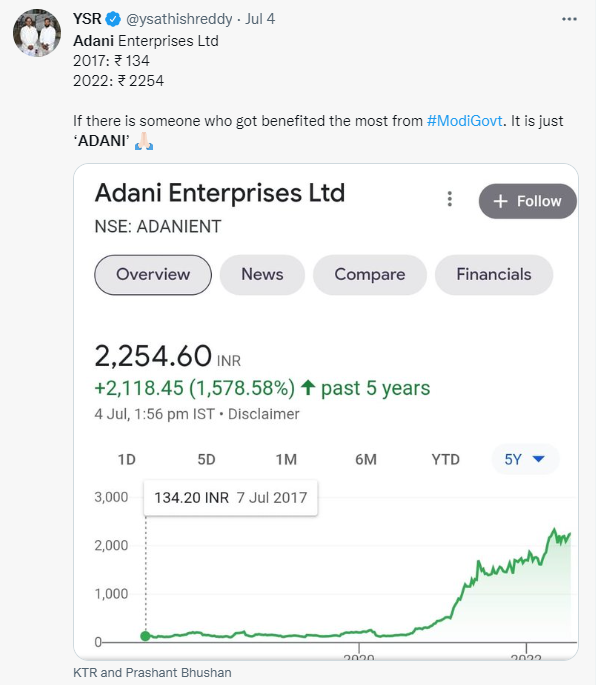Click the Disclaimer link under the price
Screen dimensions: 607x685
(x=264, y=414)
